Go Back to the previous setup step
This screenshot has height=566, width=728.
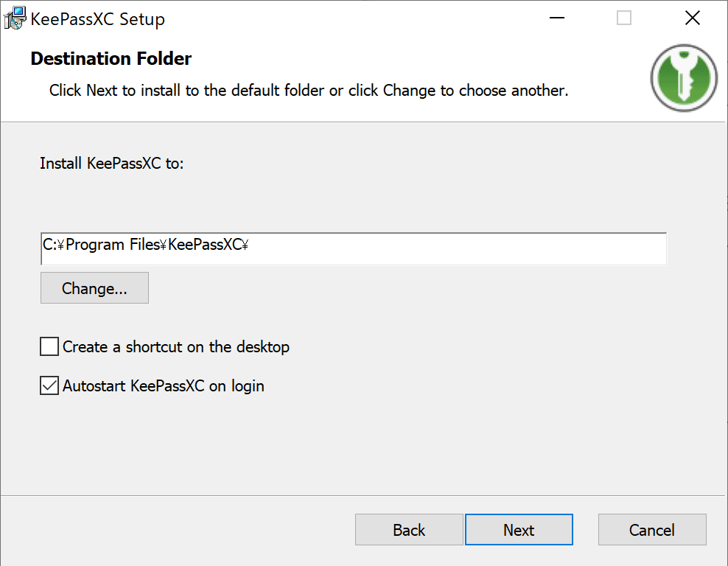tap(409, 529)
